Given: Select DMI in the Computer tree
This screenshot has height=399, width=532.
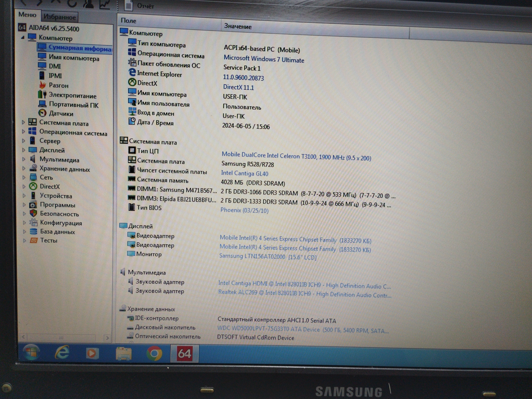Looking at the screenshot, I should (x=55, y=66).
